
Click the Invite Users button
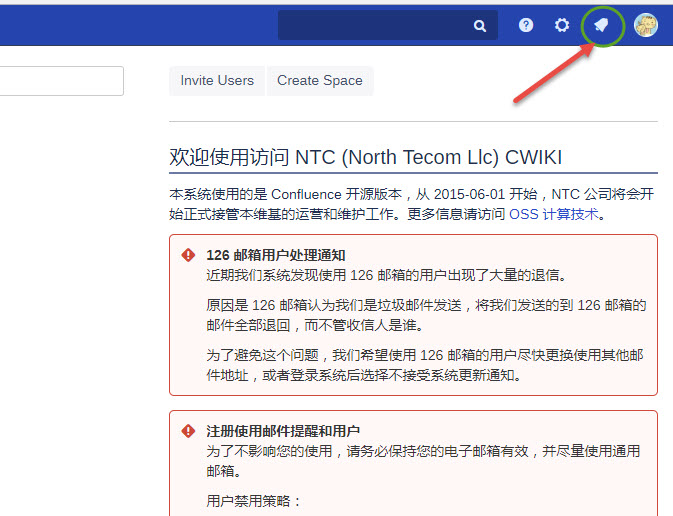217,81
